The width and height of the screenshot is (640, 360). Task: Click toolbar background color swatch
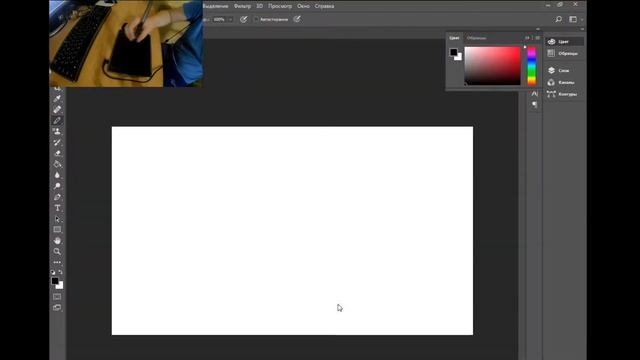click(x=60, y=286)
